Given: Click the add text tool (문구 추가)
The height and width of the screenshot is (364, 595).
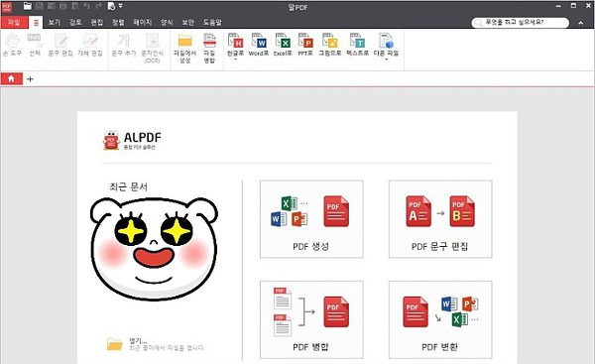Looking at the screenshot, I should coord(124,45).
